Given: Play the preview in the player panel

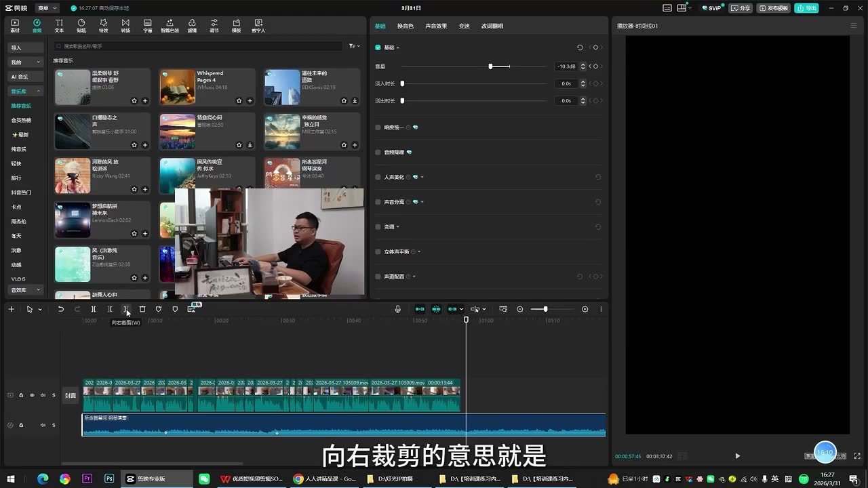Looking at the screenshot, I should 738,455.
